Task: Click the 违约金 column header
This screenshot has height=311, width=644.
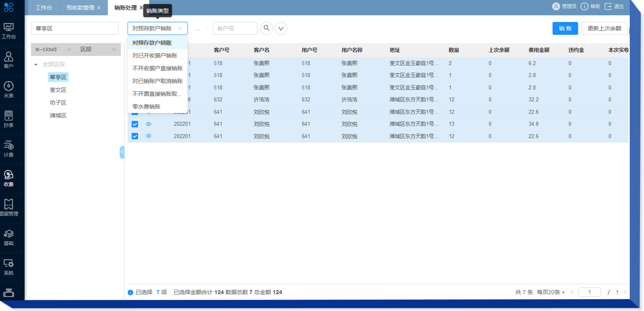Action: tap(576, 50)
